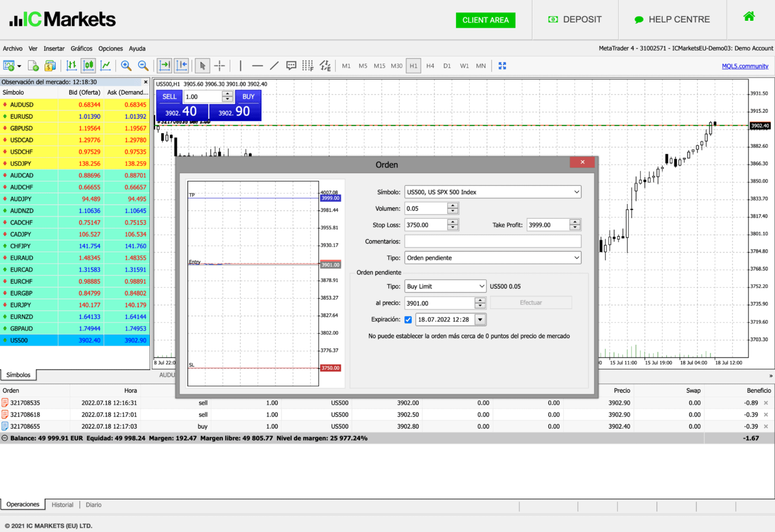Close order 321708655 with x icon
Screen dimensions: 775x532
(766, 427)
